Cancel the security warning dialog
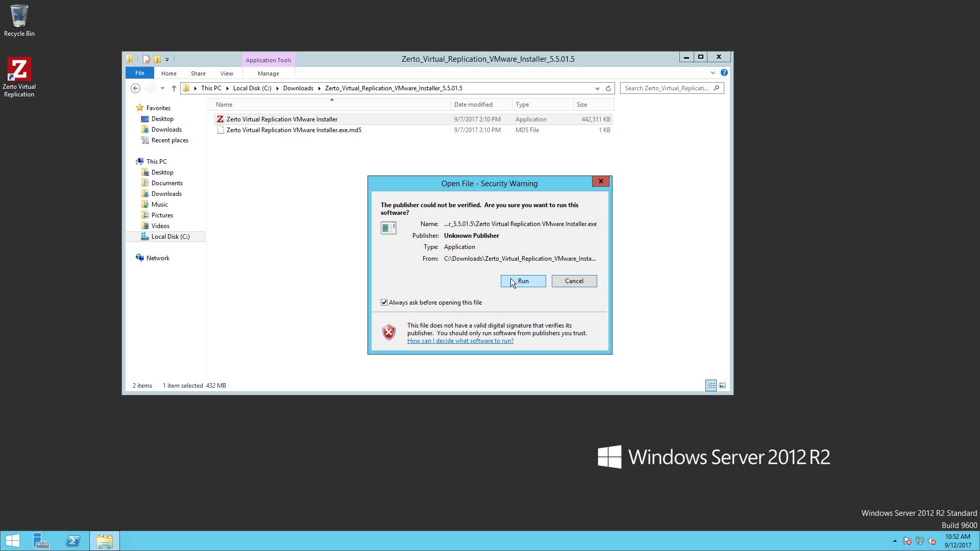This screenshot has height=551, width=980. click(574, 281)
